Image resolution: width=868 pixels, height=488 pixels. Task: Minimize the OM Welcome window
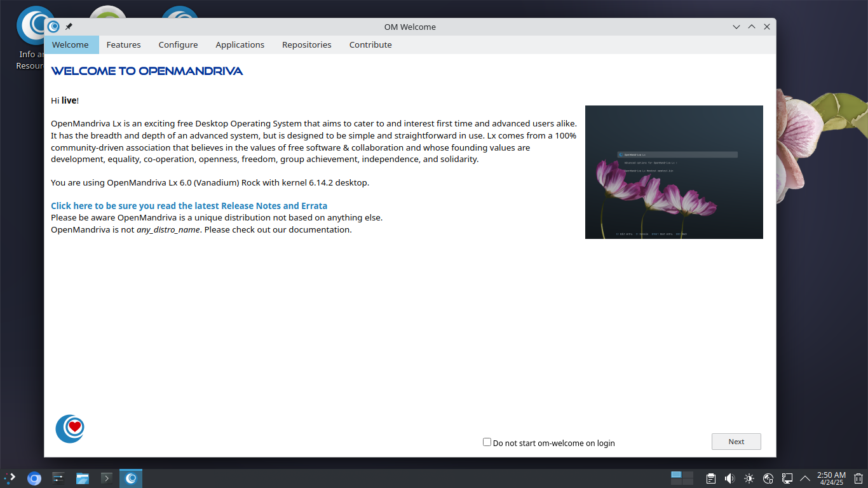click(736, 27)
